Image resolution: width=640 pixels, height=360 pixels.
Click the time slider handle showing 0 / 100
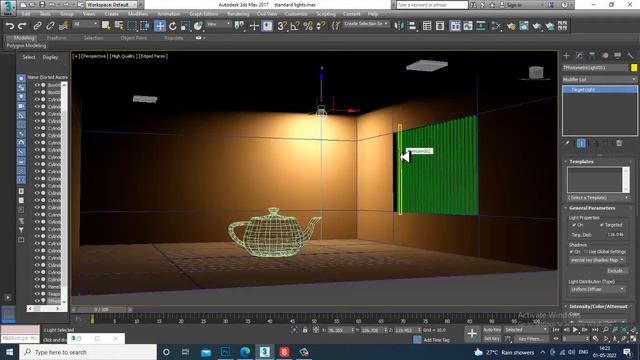pyautogui.click(x=102, y=310)
